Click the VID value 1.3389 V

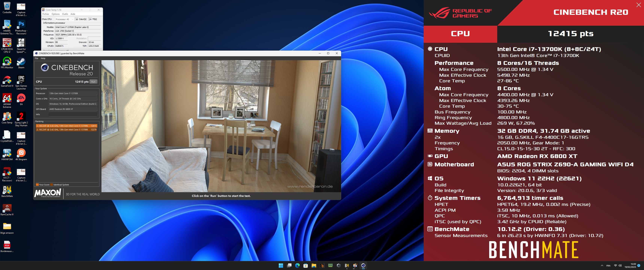(61, 38)
